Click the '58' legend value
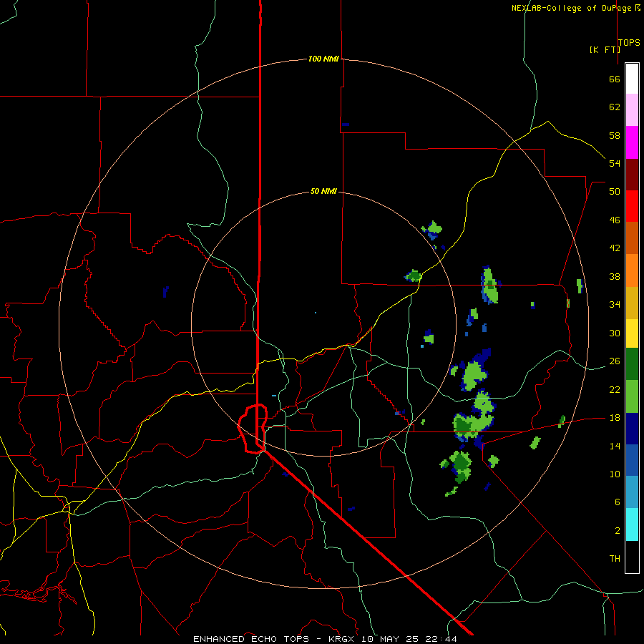This screenshot has width=644, height=644. 615,135
